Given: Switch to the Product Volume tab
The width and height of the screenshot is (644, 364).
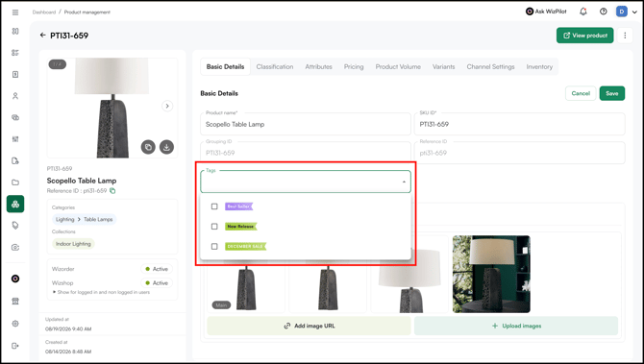Looking at the screenshot, I should tap(398, 66).
